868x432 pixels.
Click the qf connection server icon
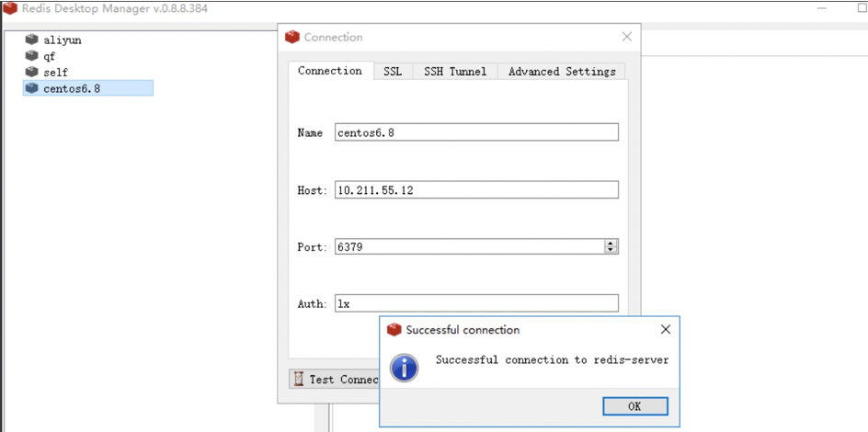point(31,56)
